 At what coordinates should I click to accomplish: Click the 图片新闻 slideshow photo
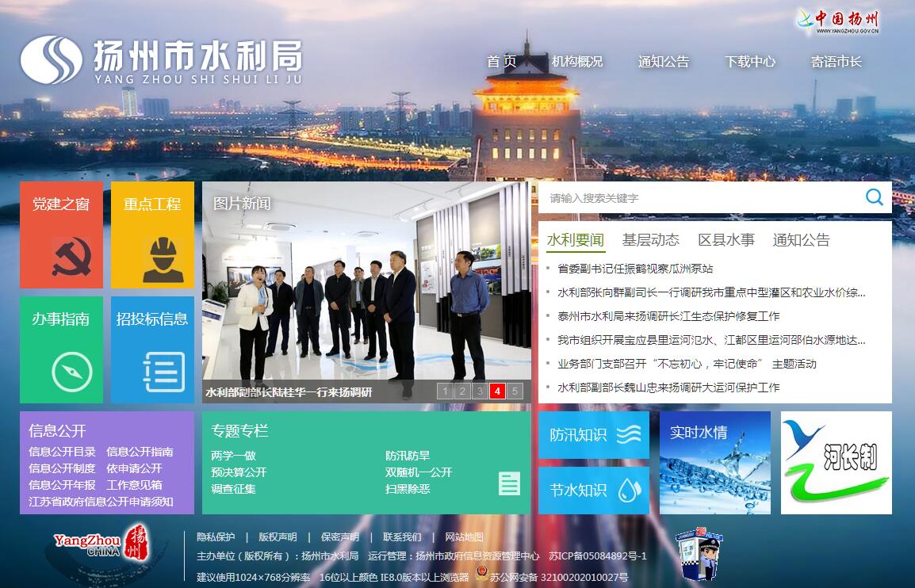tap(366, 292)
